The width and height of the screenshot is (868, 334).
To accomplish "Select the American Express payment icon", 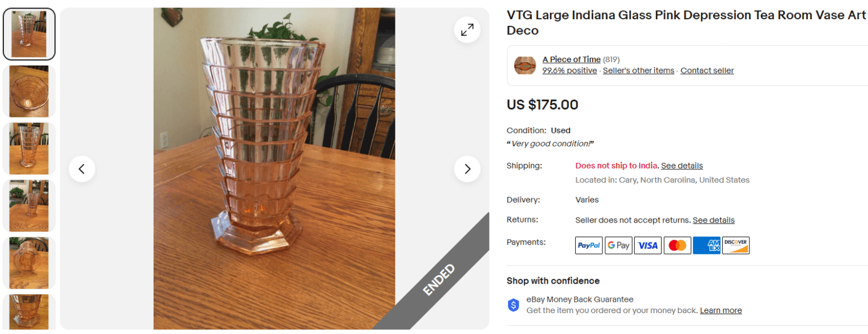I will tap(706, 245).
